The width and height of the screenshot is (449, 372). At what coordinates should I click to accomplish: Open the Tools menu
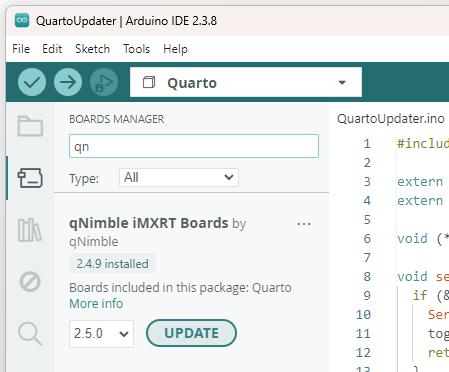point(136,49)
